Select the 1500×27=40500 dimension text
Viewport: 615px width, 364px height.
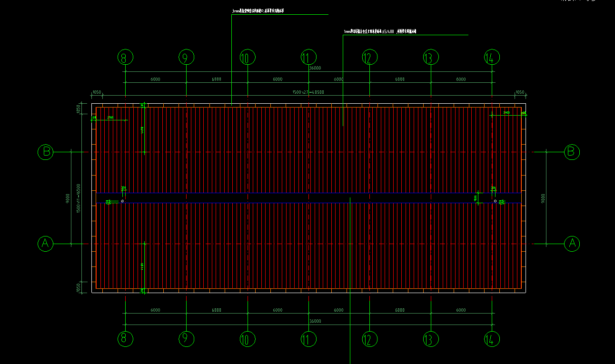click(x=308, y=92)
